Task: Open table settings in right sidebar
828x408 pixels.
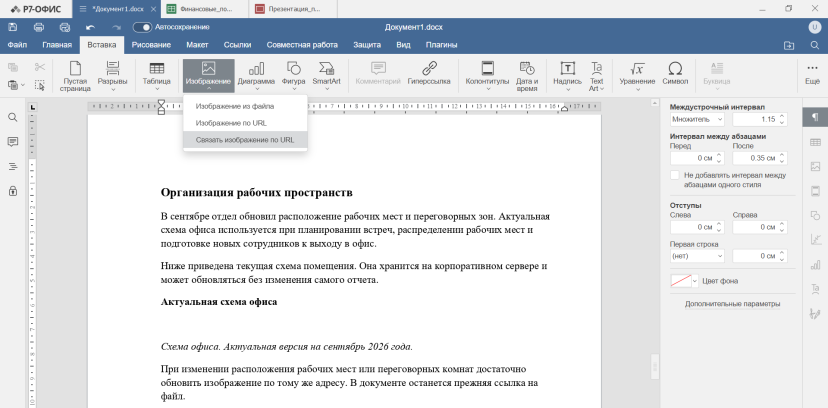Action: coord(815,142)
